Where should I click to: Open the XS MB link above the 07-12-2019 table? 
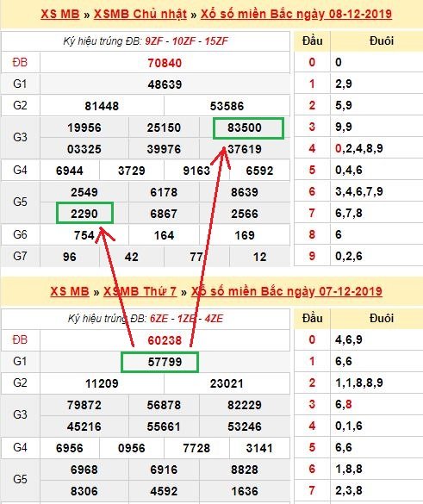pyautogui.click(x=70, y=291)
